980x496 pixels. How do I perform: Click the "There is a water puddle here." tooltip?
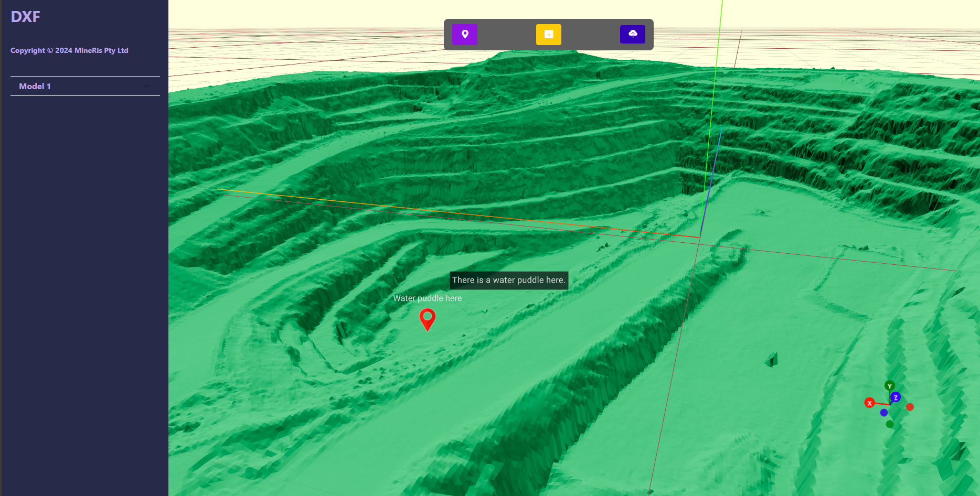pyautogui.click(x=508, y=280)
